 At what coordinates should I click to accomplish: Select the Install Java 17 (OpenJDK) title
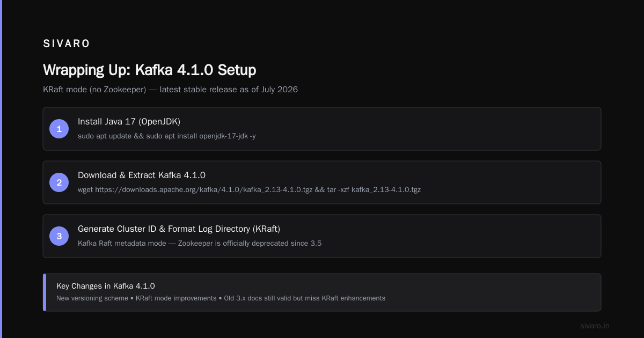(129, 122)
